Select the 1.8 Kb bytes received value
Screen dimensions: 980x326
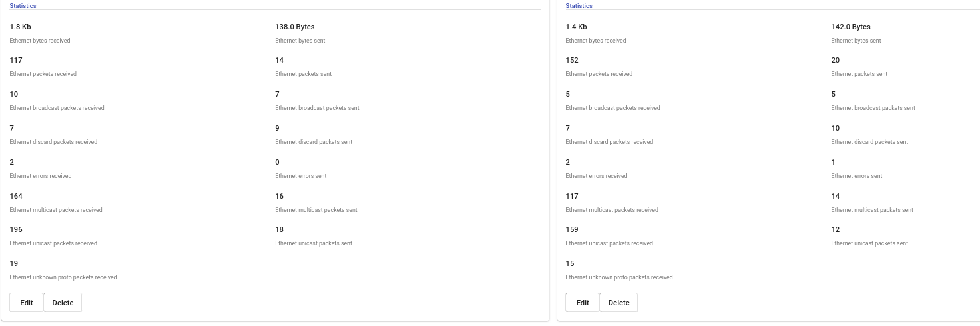(x=20, y=27)
